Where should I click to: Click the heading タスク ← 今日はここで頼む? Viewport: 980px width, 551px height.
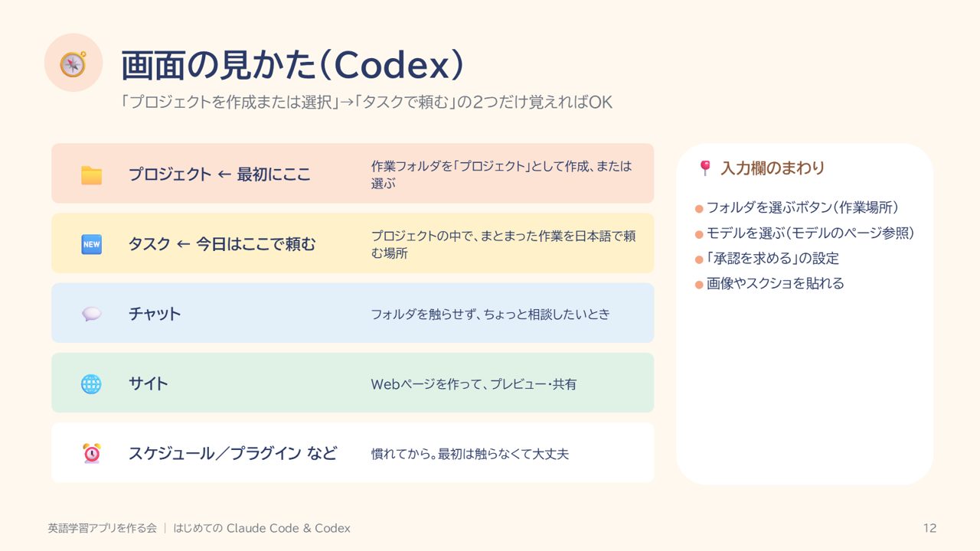(222, 244)
